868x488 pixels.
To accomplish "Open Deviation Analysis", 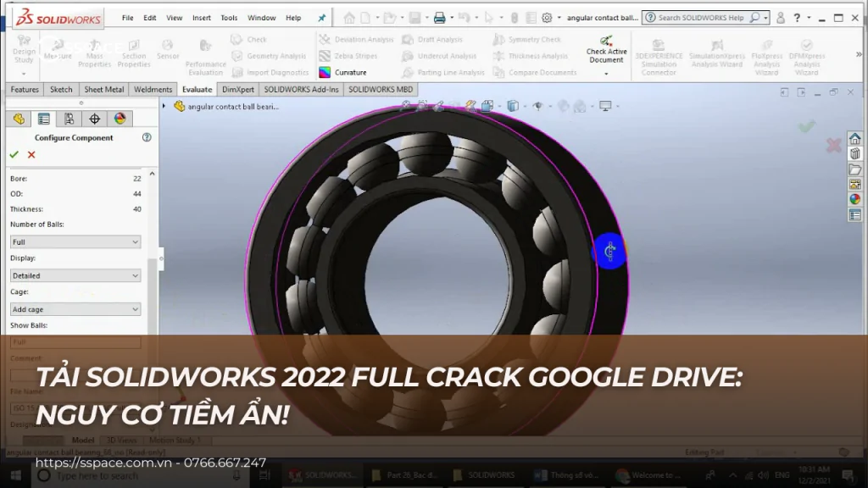I will pos(357,39).
